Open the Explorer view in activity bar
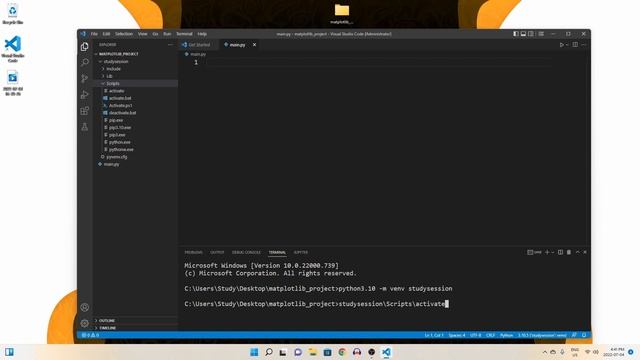This screenshot has width=640, height=360. [84, 47]
